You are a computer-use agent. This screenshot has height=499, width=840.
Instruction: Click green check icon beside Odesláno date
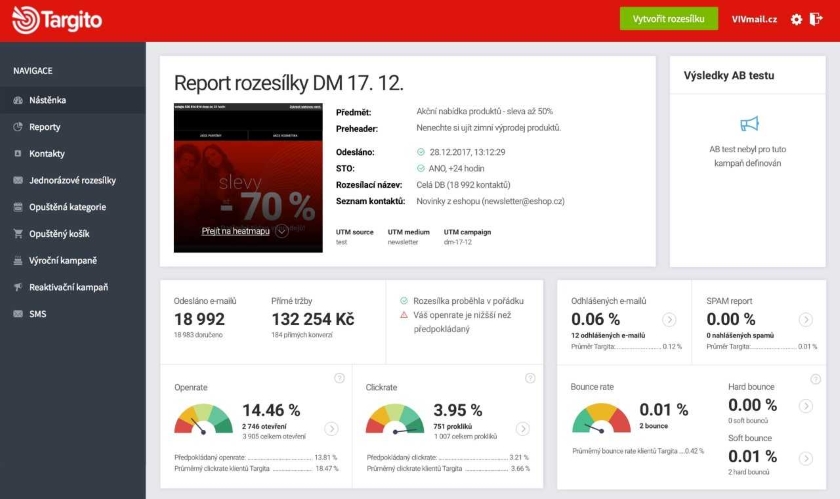click(x=421, y=152)
